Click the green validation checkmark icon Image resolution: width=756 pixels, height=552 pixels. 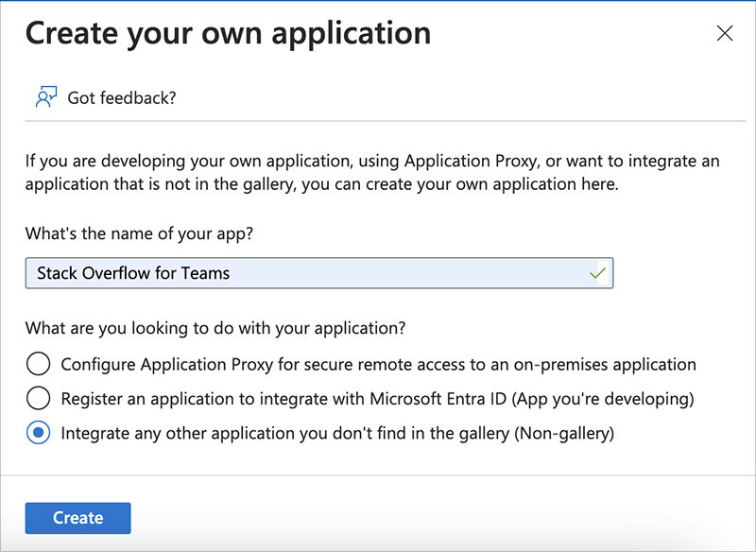coord(597,273)
